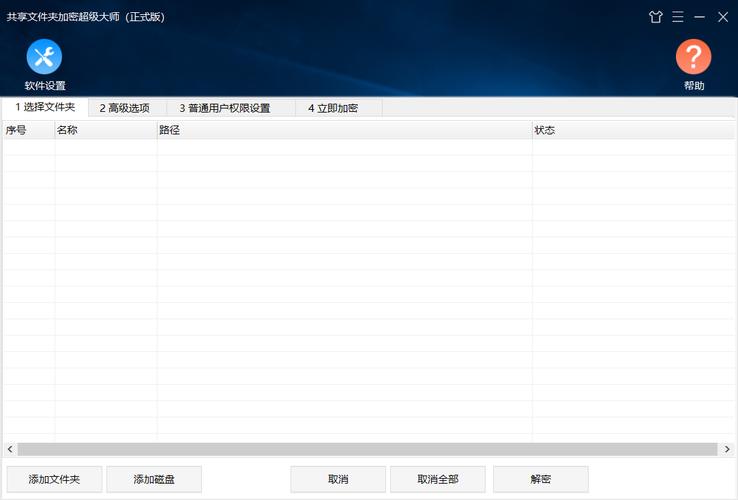The width and height of the screenshot is (738, 500).
Task: Open the title bar hamburger menu icon
Action: [x=678, y=17]
